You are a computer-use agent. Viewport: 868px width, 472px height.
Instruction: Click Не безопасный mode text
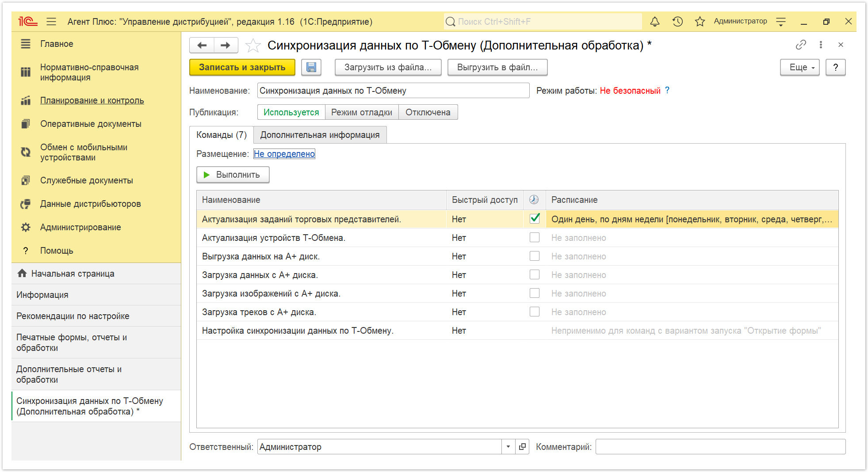click(x=630, y=91)
